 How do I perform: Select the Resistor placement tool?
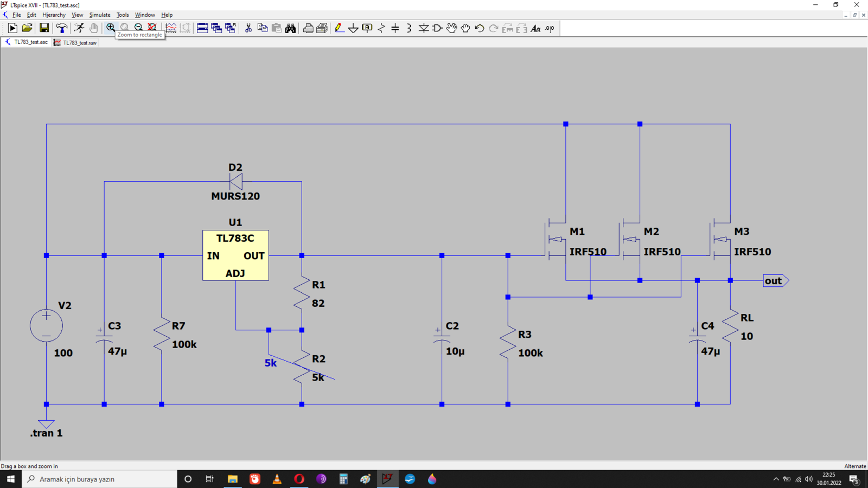point(381,28)
